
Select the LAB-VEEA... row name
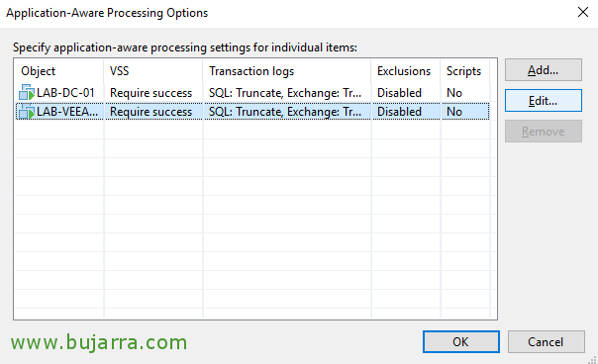coord(67,112)
